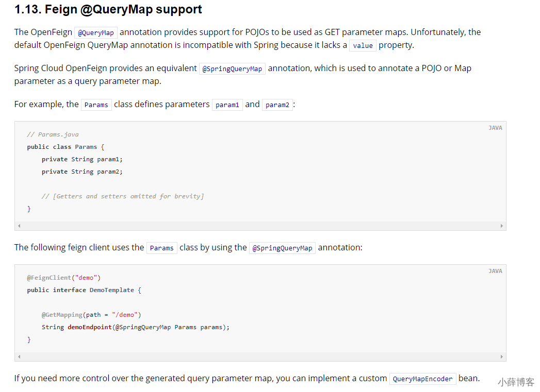Click right scroll arrow of Params code block
This screenshot has width=540, height=392.
pos(501,226)
